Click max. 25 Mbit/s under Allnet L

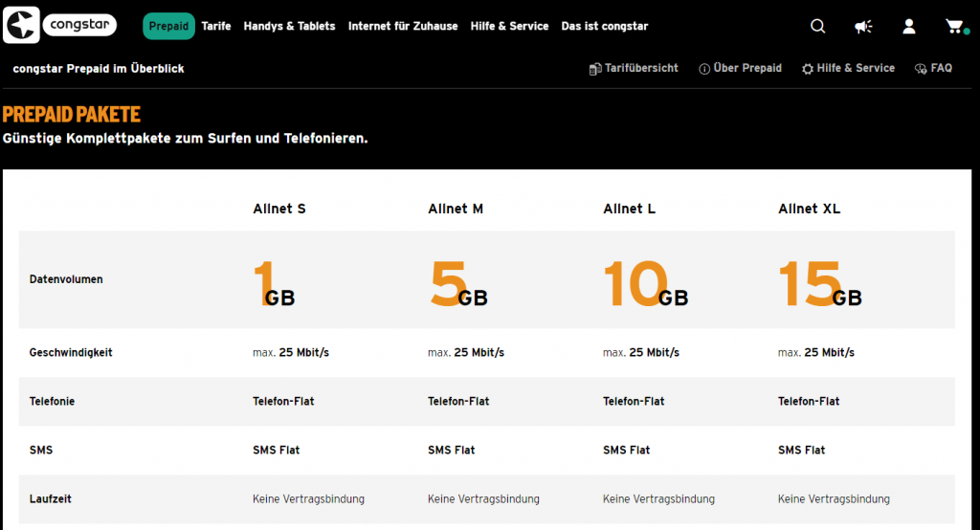pyautogui.click(x=640, y=352)
